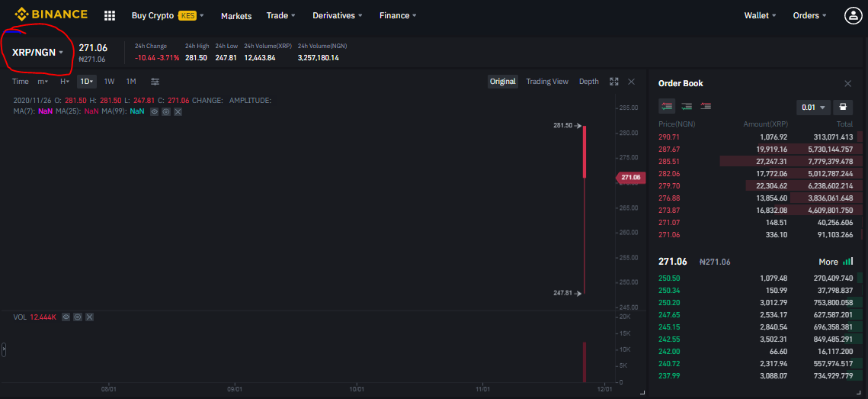Select ask price 271.07 in order book
Viewport: 868px width, 399px height.
(x=669, y=222)
